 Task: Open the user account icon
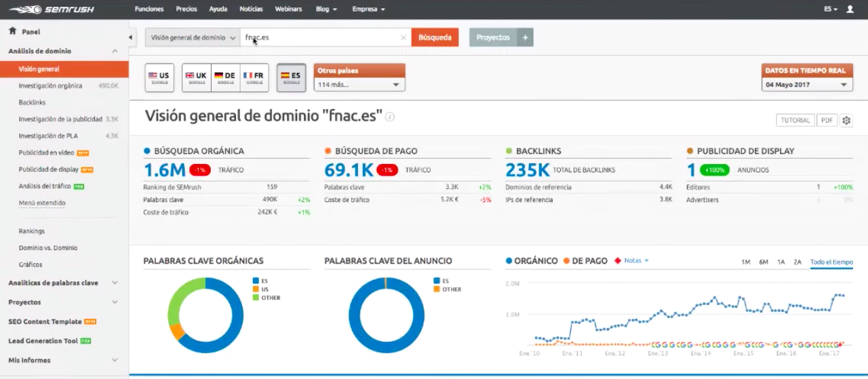coord(850,9)
